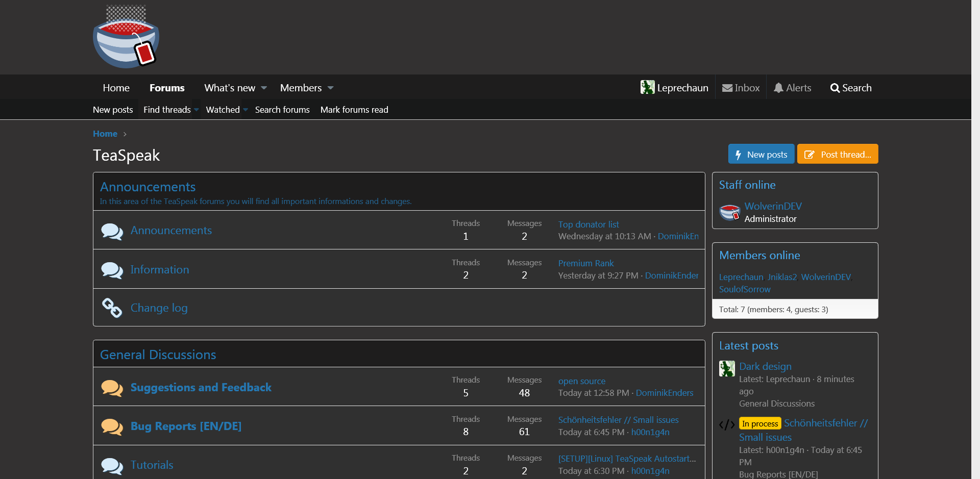Open the Information forum link

point(160,269)
